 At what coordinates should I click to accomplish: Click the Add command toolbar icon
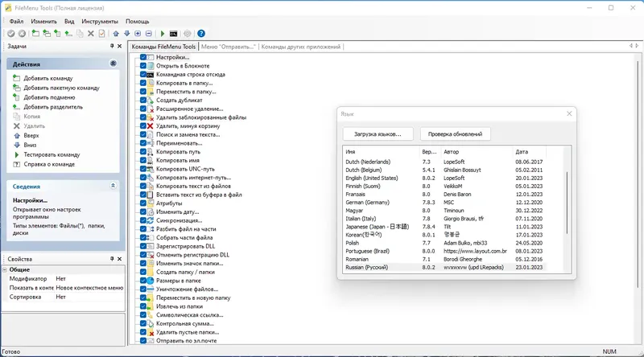pos(35,34)
